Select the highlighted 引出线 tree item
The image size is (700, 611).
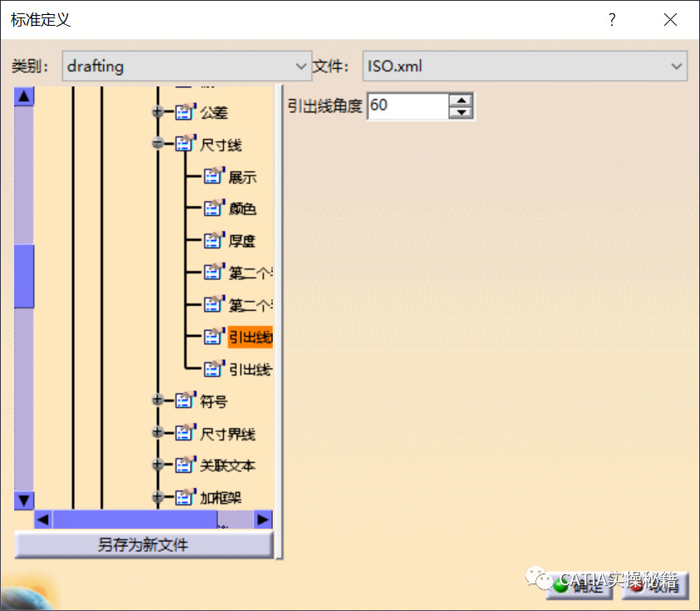coord(249,337)
